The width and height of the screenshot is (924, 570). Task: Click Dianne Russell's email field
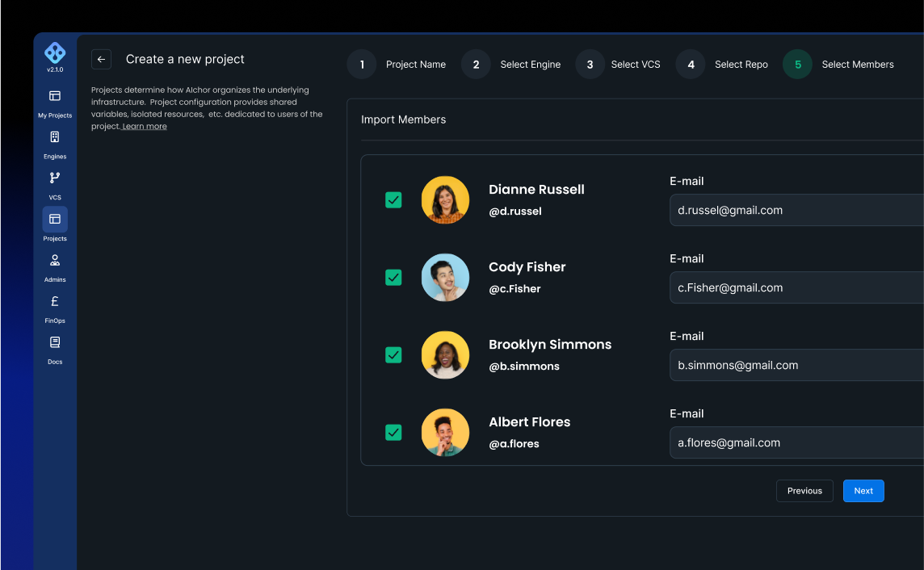pos(796,210)
